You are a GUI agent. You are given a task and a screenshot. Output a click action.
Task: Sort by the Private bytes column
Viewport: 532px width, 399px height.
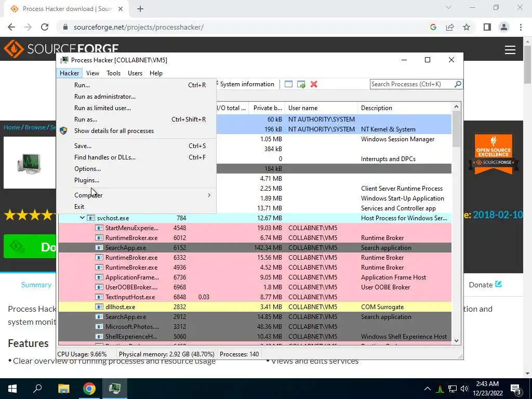267,108
